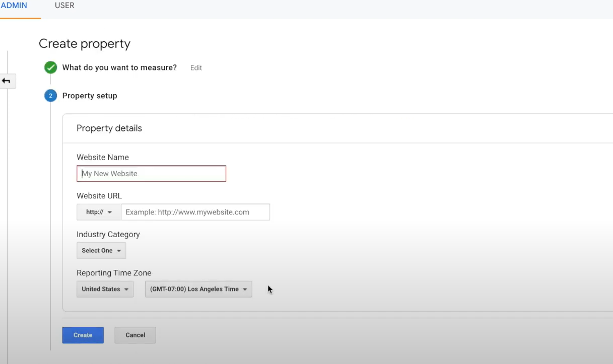Open the United States country dropdown
The width and height of the screenshot is (613, 364).
coord(105,289)
